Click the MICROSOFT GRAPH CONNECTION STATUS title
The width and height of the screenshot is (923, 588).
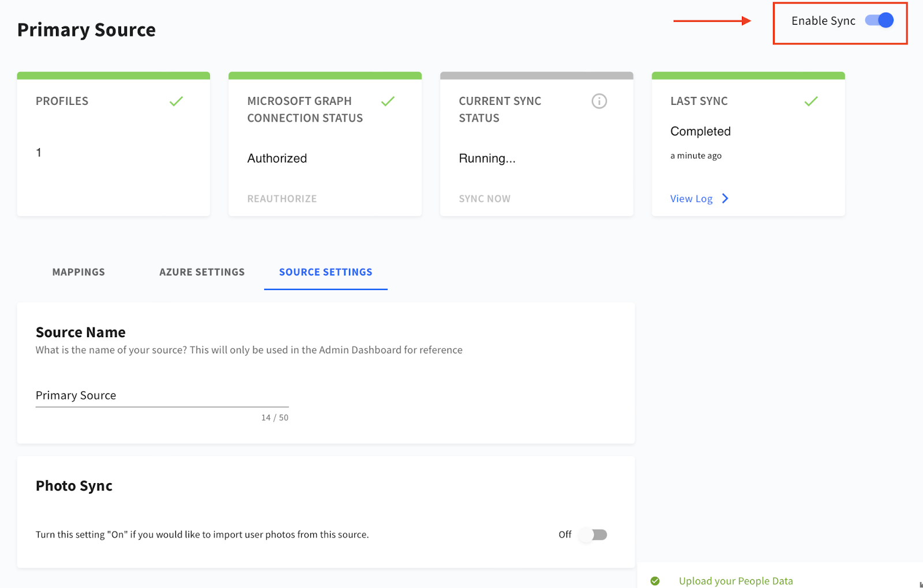[305, 110]
